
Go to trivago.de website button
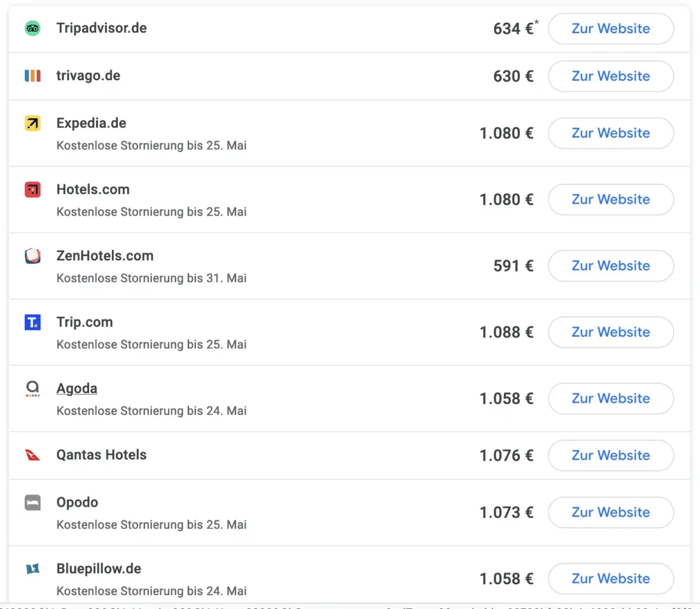click(610, 76)
